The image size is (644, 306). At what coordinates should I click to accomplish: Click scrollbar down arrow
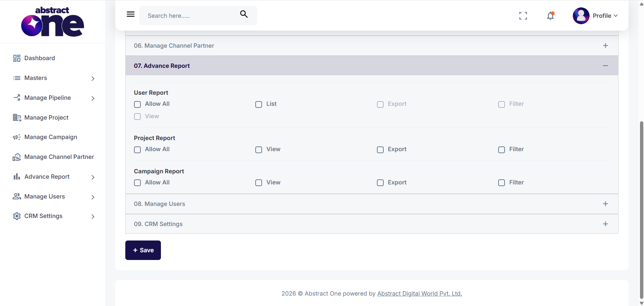click(641, 303)
